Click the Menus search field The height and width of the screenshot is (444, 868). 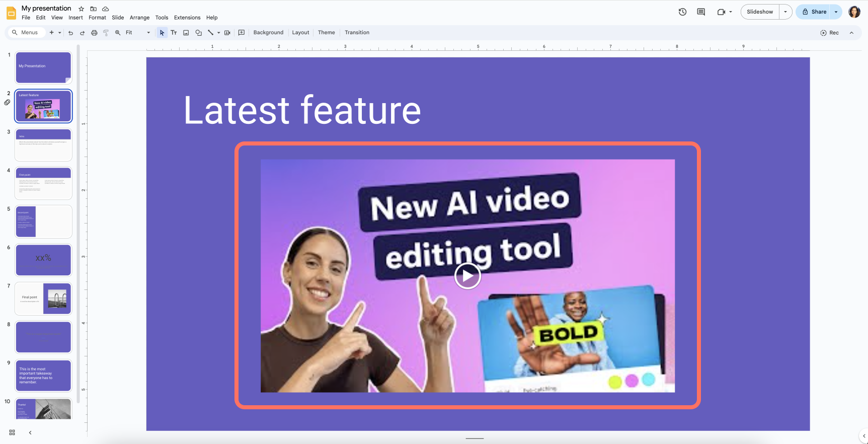pos(26,32)
